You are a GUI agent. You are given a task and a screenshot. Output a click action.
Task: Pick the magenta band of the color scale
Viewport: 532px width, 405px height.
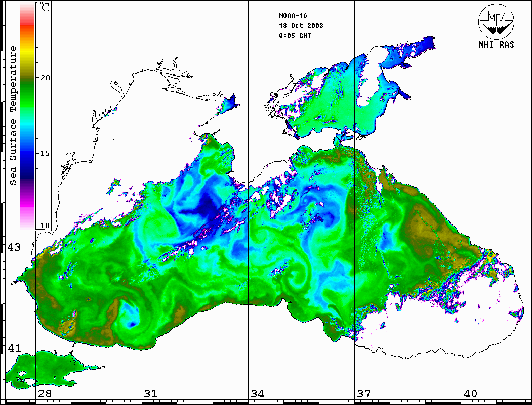[27, 203]
